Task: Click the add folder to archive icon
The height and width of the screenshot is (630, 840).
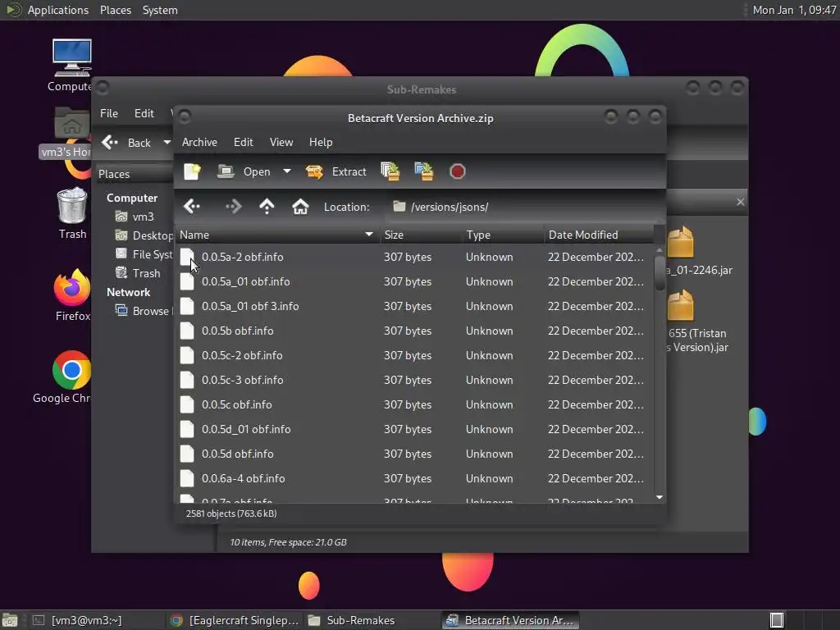Action: (424, 171)
